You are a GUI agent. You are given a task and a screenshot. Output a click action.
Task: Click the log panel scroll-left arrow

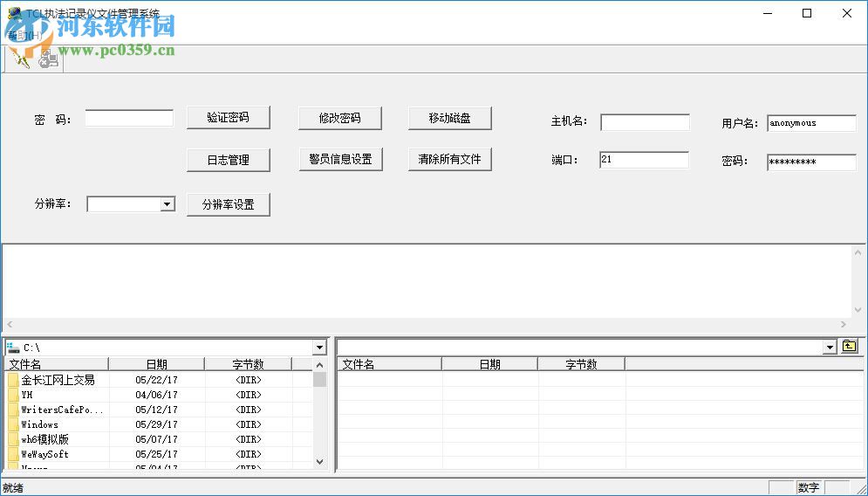click(10, 324)
